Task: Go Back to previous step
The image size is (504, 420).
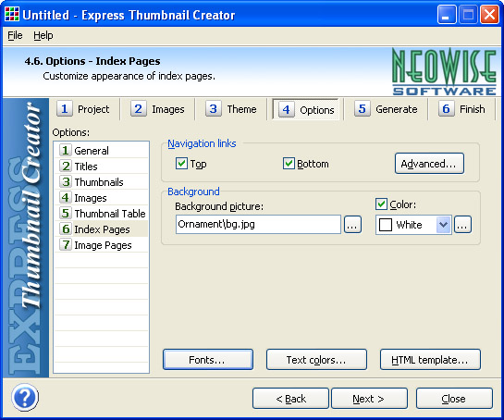Action: [291, 399]
